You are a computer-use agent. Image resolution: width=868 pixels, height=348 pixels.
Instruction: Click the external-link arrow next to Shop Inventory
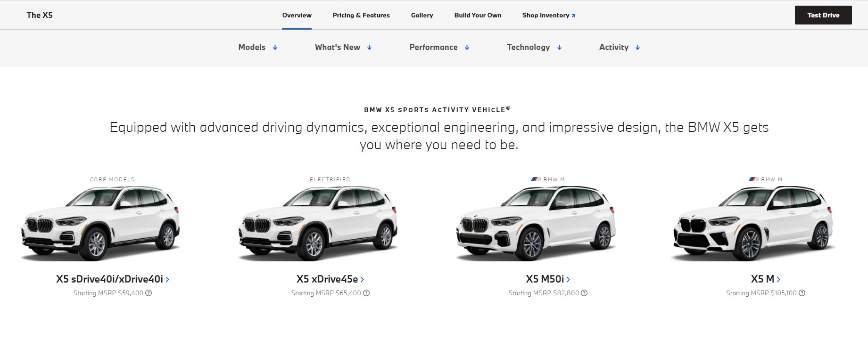(x=573, y=16)
